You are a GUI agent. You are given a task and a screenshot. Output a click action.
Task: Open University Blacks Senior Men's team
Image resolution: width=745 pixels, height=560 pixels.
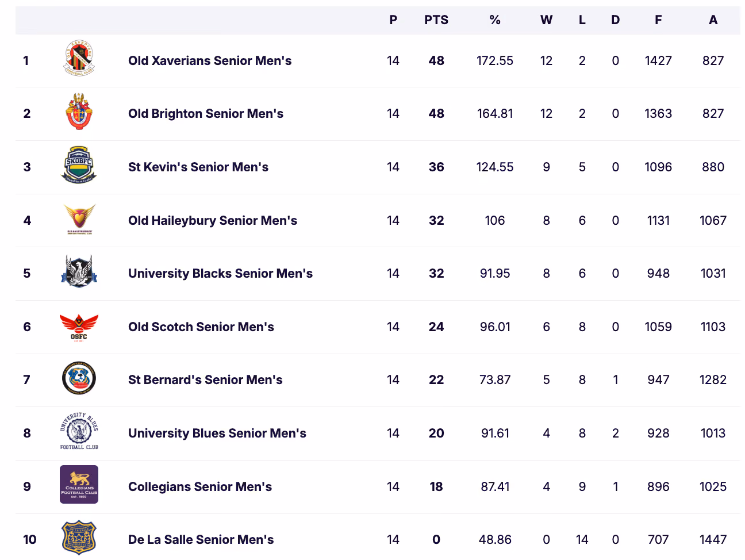pyautogui.click(x=220, y=273)
